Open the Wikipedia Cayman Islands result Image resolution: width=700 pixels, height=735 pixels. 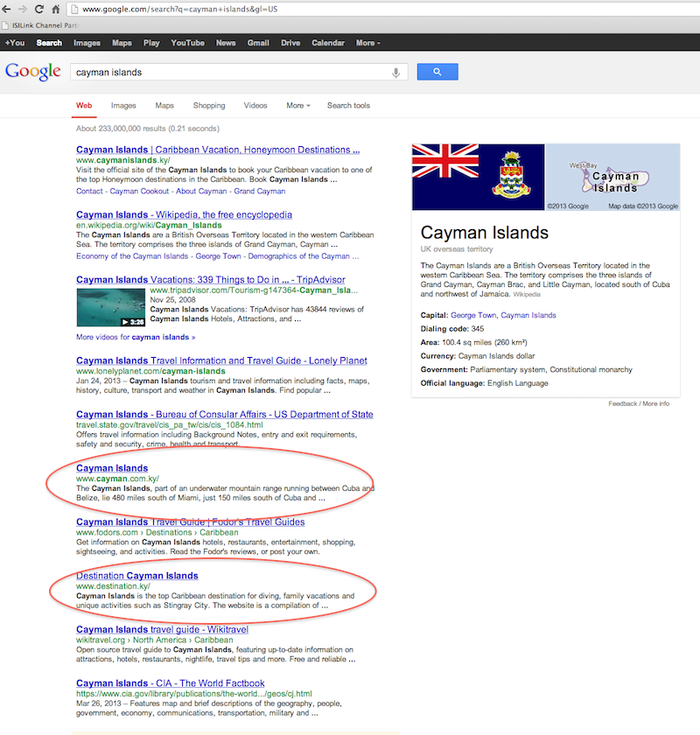tap(184, 214)
